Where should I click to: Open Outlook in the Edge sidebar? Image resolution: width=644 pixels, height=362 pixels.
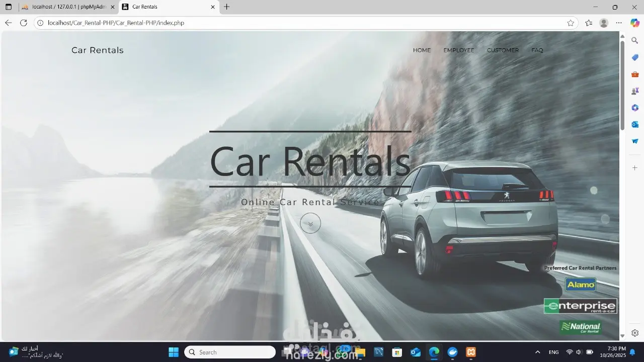point(635,124)
